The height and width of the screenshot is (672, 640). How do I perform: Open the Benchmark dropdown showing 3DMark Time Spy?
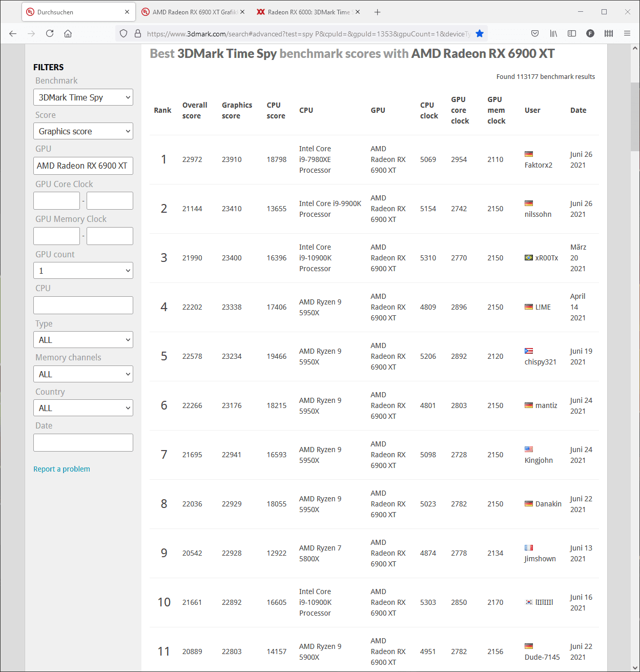pyautogui.click(x=83, y=97)
